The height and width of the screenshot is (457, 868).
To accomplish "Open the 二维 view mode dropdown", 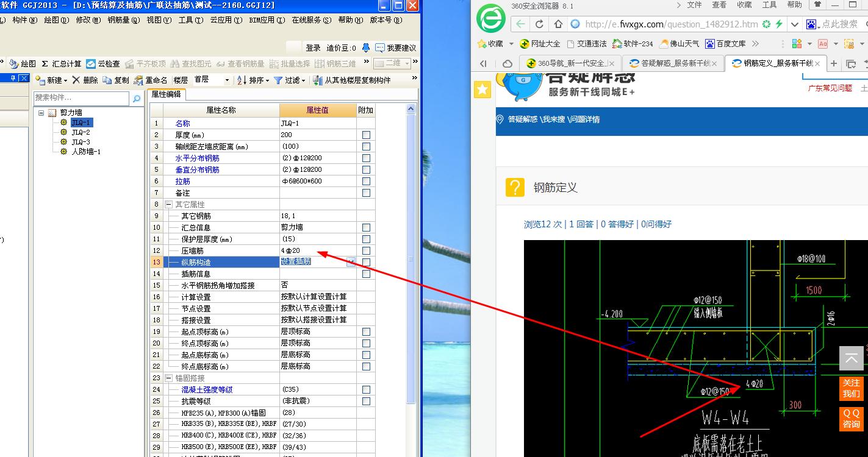I will tap(407, 63).
